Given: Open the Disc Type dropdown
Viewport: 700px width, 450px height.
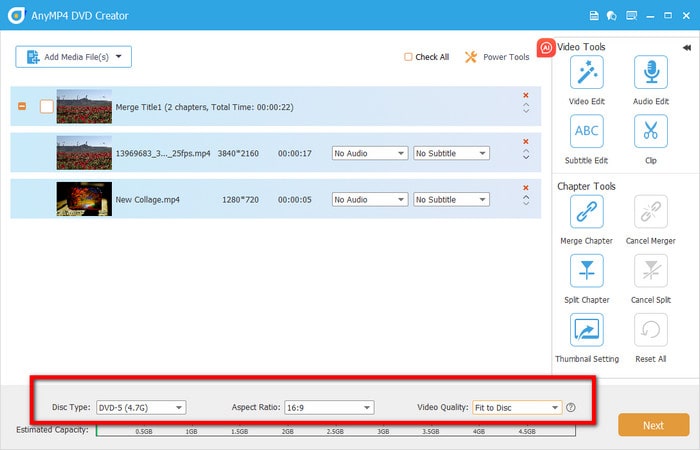Looking at the screenshot, I should [139, 407].
